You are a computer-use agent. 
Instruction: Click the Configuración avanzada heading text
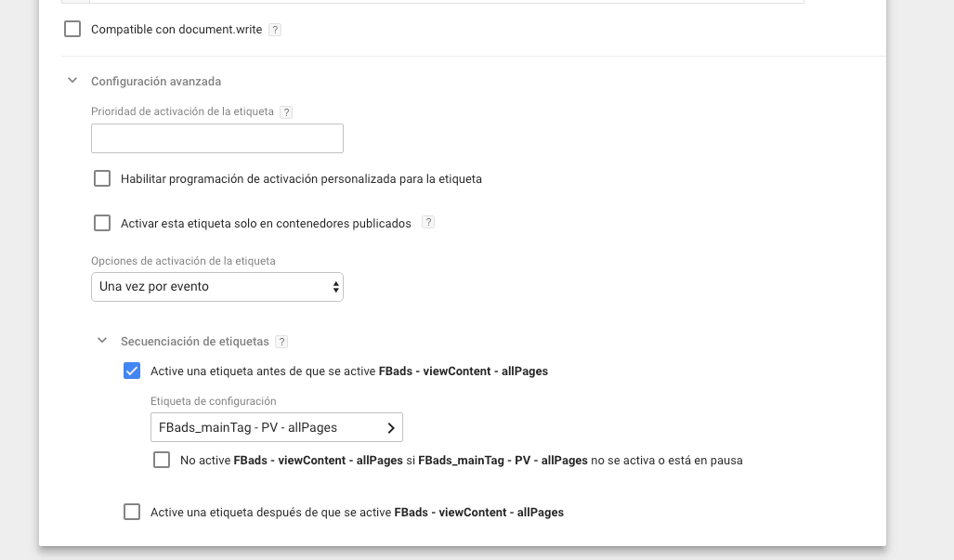click(x=156, y=82)
